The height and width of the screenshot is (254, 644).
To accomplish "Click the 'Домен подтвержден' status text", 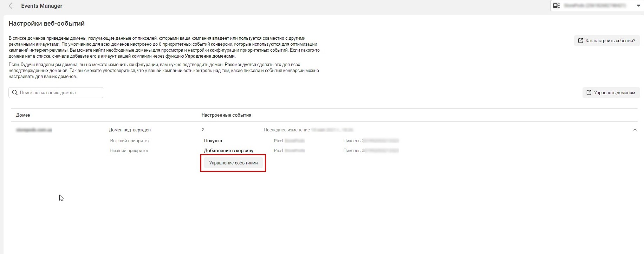I will (x=130, y=130).
